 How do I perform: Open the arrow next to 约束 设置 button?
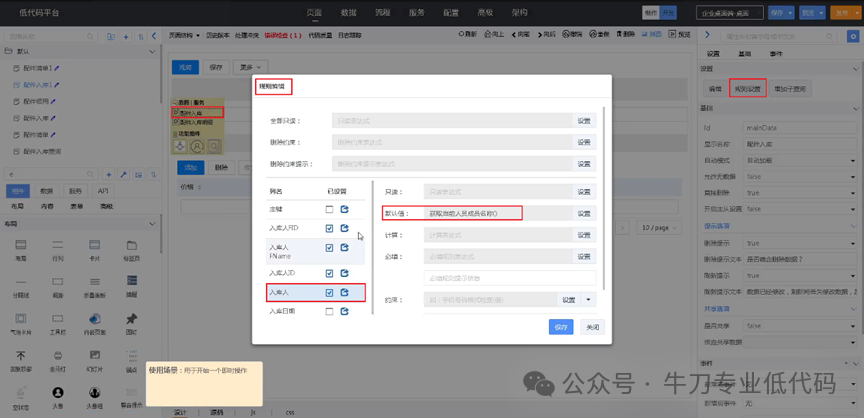tap(589, 300)
